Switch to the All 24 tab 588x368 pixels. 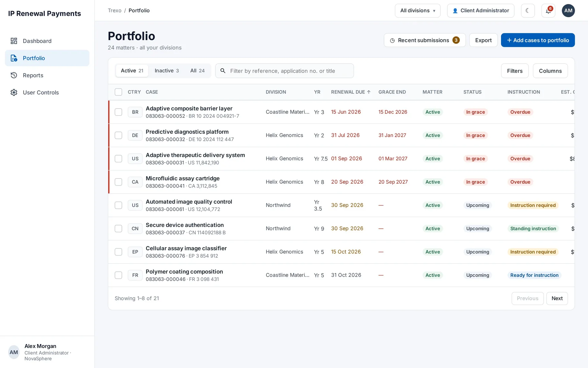[197, 71]
